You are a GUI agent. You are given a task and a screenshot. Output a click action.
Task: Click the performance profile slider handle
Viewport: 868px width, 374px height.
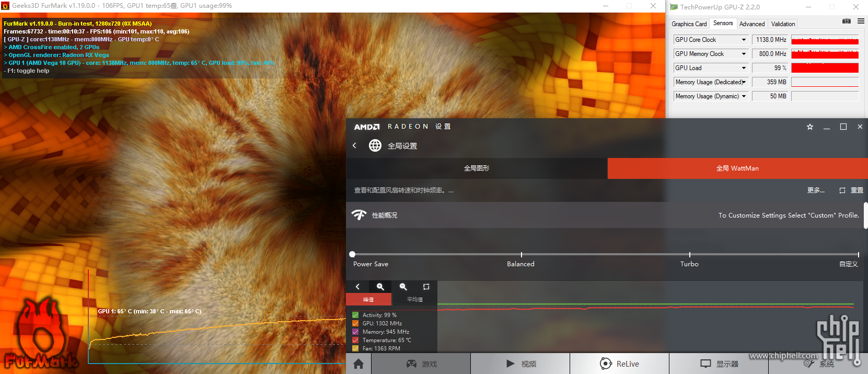coord(352,254)
